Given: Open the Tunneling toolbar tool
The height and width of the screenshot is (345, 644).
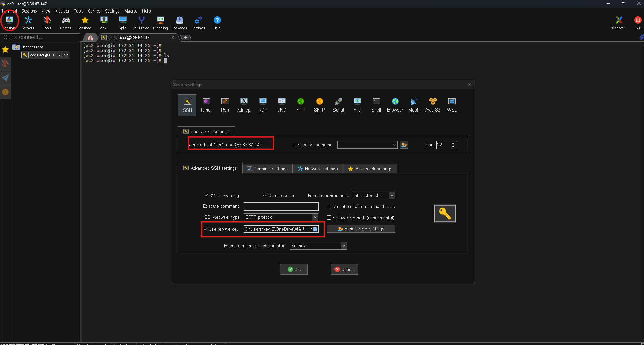Looking at the screenshot, I should 160,23.
